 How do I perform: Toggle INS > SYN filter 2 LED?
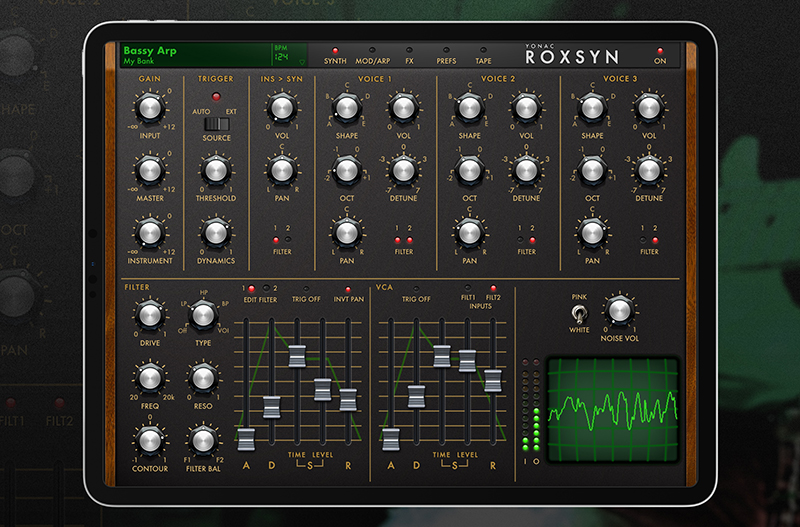pos(288,240)
